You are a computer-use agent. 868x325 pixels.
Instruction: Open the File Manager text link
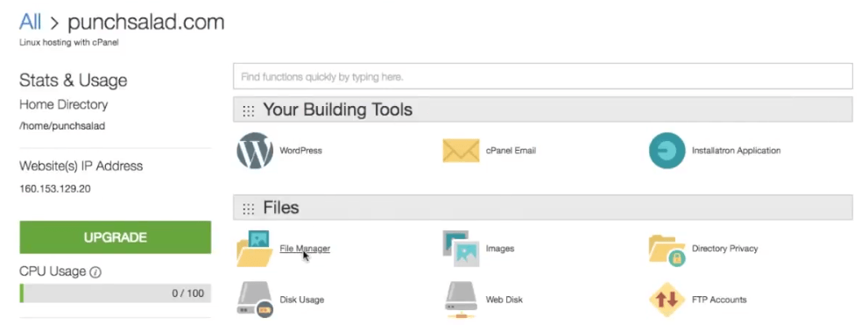[305, 249]
